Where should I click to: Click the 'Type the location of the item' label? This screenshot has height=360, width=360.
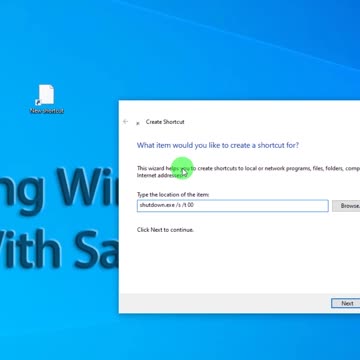[173, 194]
